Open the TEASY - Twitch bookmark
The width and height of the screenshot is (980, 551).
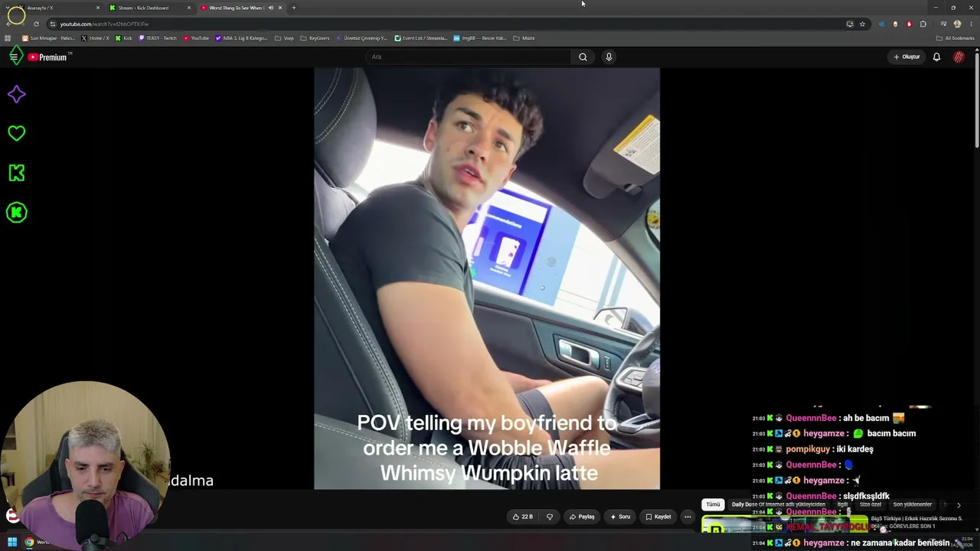click(x=158, y=38)
